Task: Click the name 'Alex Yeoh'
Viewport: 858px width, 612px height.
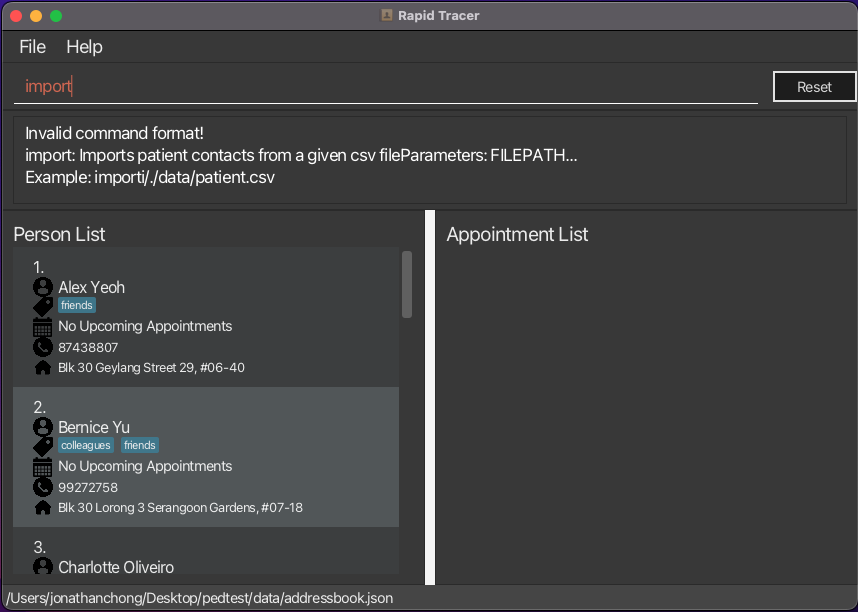Action: [x=91, y=287]
